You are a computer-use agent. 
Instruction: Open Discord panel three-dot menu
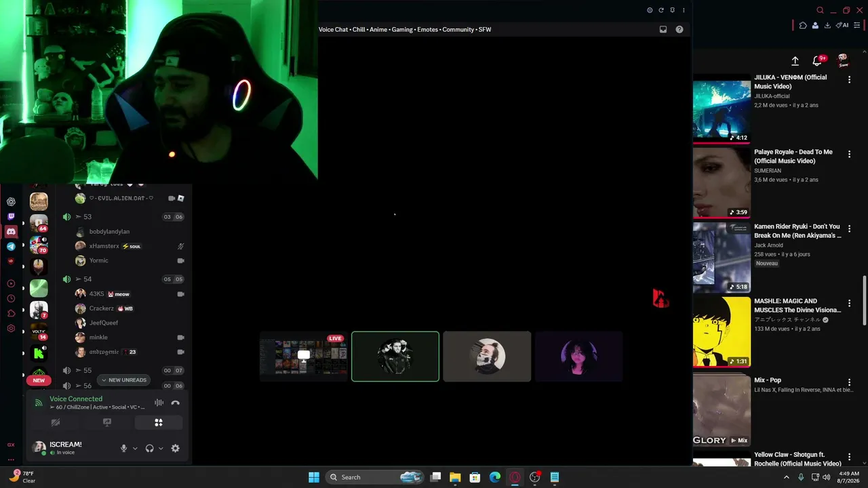(684, 10)
